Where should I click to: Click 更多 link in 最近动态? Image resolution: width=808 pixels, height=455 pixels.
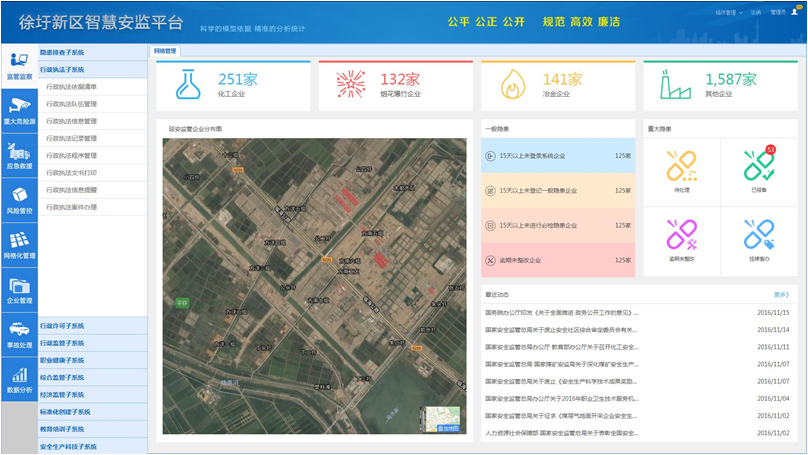pos(781,295)
